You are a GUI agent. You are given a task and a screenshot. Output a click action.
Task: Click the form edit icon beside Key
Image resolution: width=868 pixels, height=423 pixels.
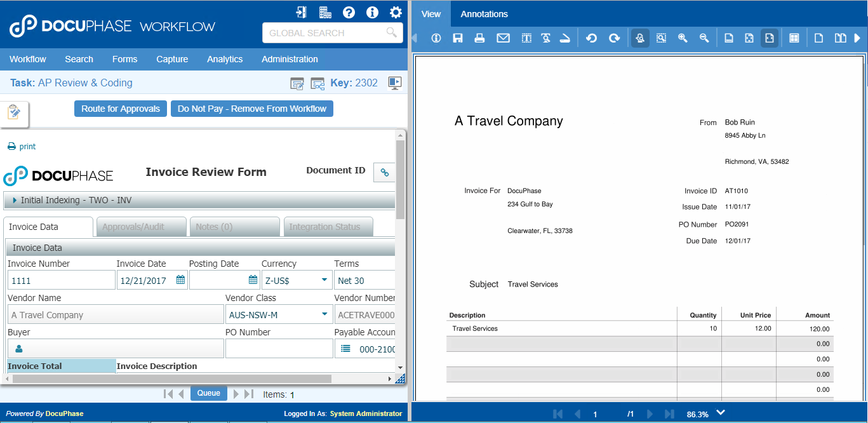coord(297,83)
